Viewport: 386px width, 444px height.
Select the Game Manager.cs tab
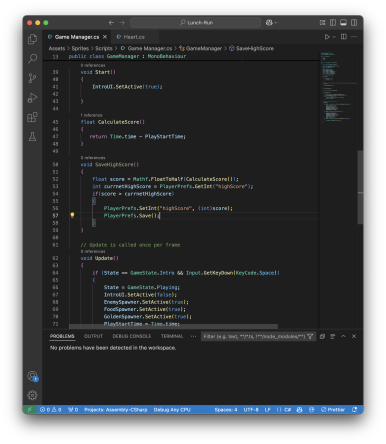click(77, 37)
